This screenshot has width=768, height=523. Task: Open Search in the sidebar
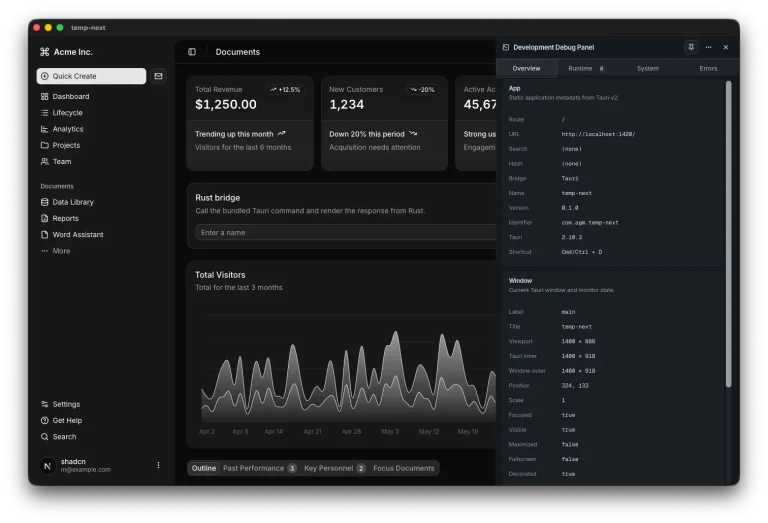pos(103,436)
